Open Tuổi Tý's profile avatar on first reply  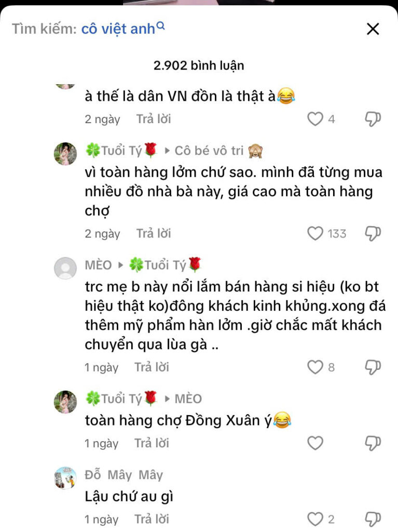click(65, 154)
